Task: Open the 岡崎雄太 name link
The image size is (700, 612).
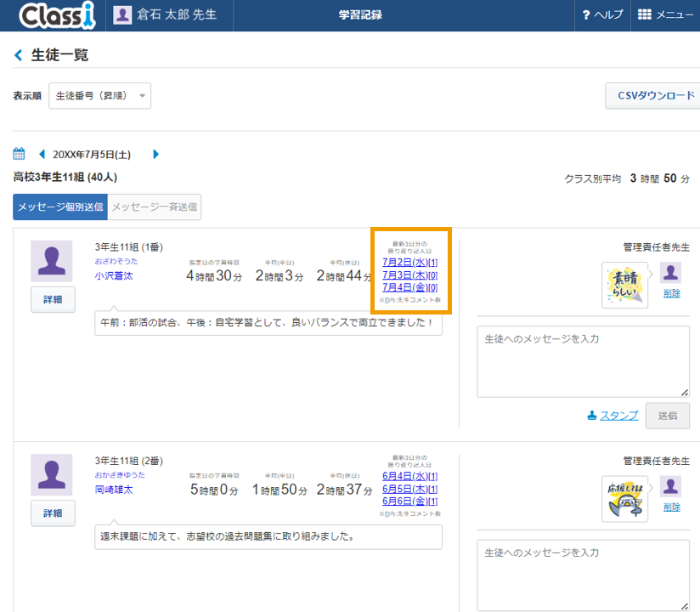Action: pos(114,490)
